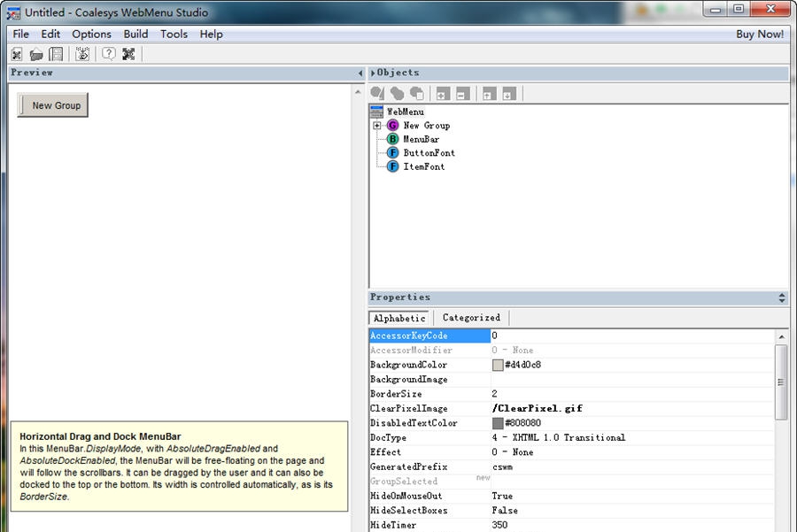Switch to the Categorized properties tab

click(471, 317)
